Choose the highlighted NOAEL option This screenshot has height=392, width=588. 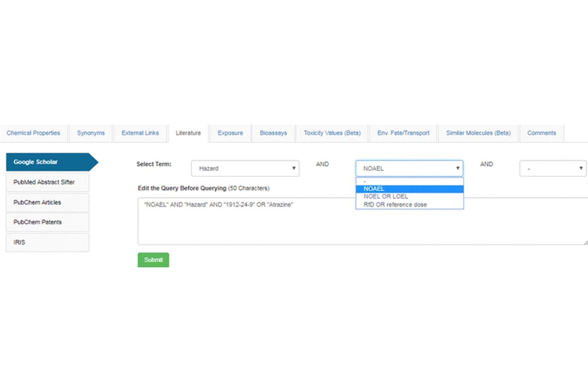point(410,189)
